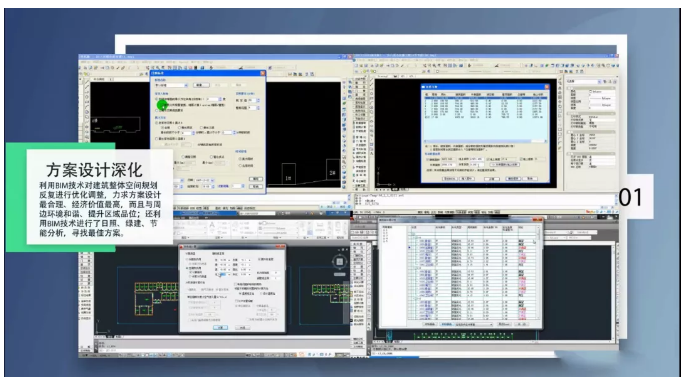Viewport: 688px width, 381px height.
Task: Click the upper of two stacked buttons in top-left dialog
Action: (x=256, y=179)
